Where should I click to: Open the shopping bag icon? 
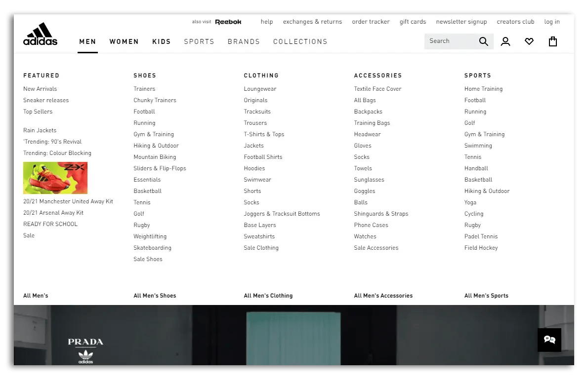coord(552,41)
